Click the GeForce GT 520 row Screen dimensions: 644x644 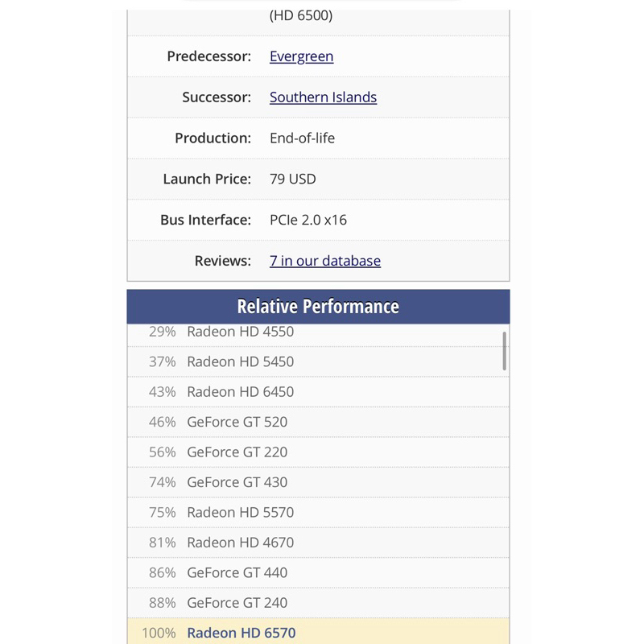[x=237, y=422]
